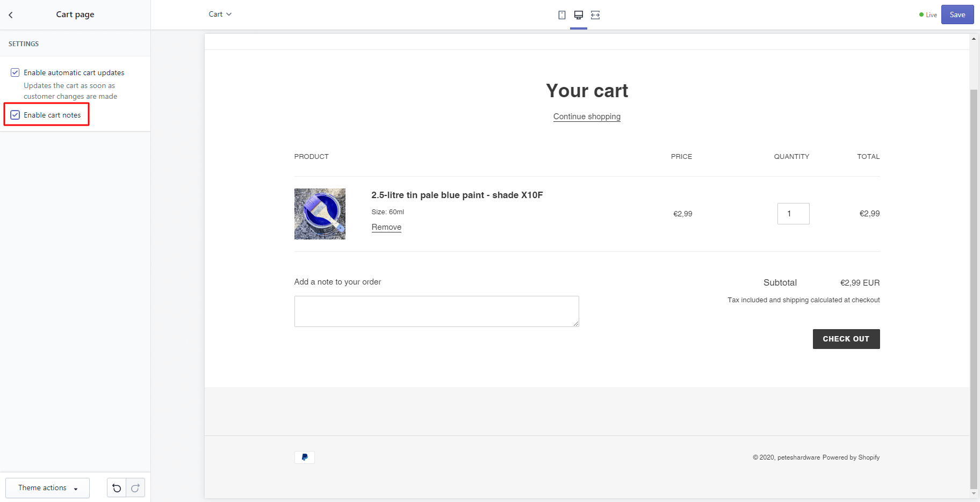Redo the last theme change
Viewport: 980px width, 502px height.
click(135, 488)
